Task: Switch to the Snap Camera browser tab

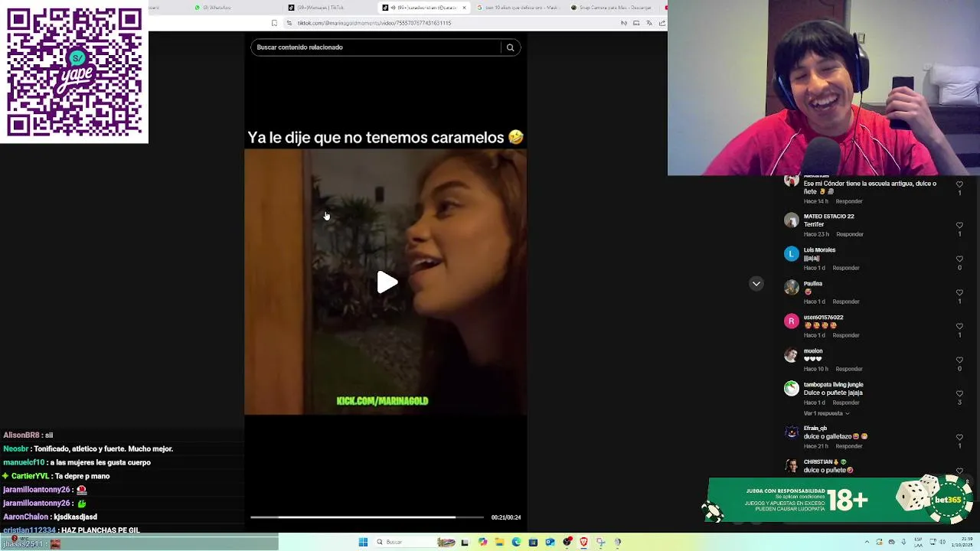Action: click(612, 8)
